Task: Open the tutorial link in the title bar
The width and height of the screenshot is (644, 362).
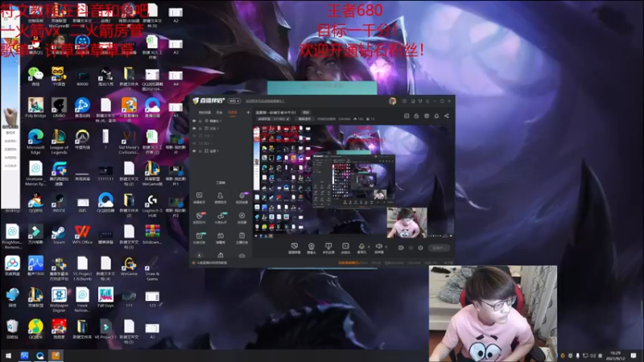Action: point(265,101)
